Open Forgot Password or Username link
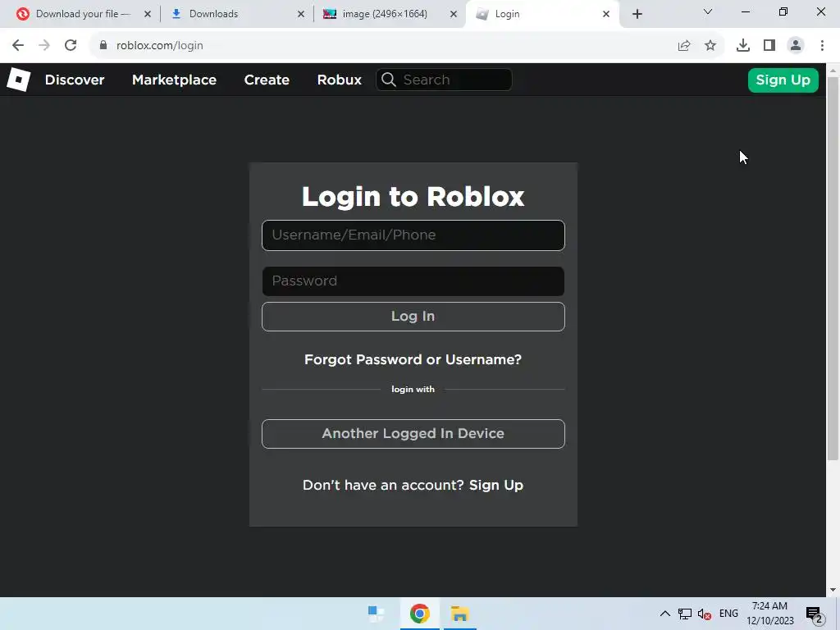The width and height of the screenshot is (840, 630). point(413,359)
